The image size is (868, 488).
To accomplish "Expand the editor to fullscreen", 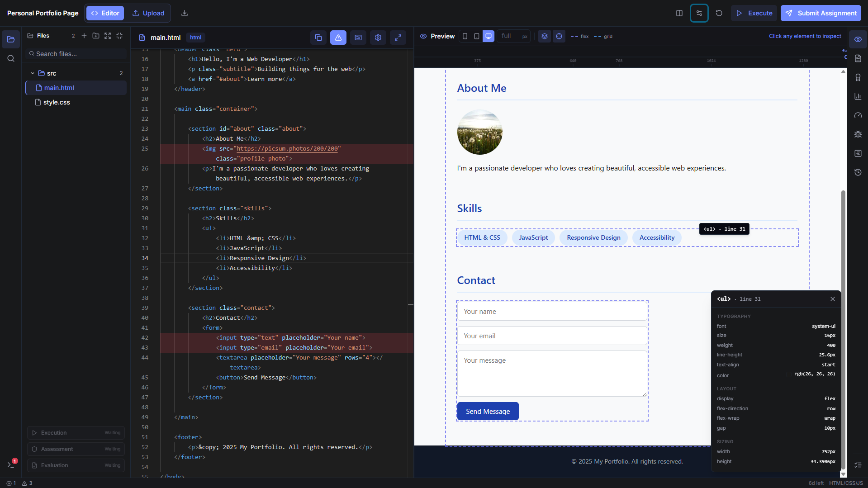I will coord(398,38).
